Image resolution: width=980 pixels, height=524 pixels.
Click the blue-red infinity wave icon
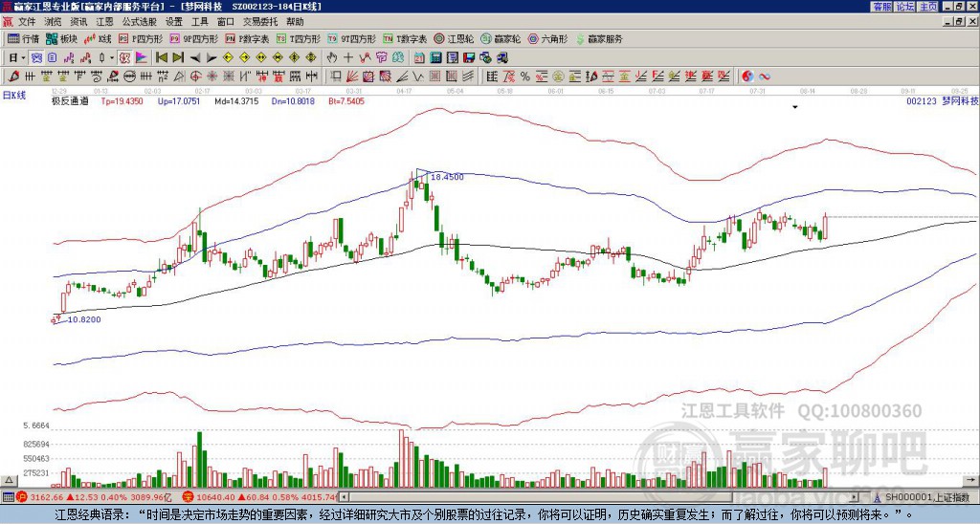765,76
